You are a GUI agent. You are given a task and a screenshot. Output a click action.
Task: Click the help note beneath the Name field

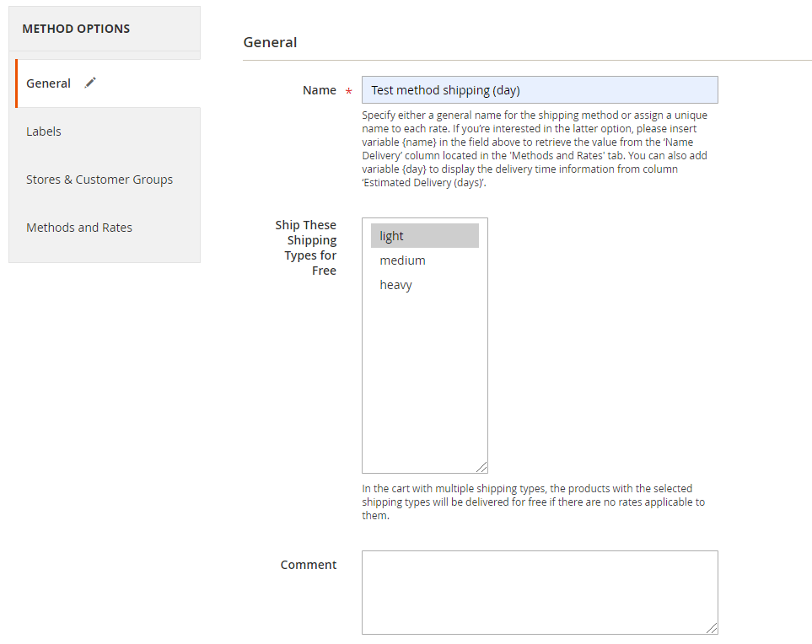click(535, 148)
